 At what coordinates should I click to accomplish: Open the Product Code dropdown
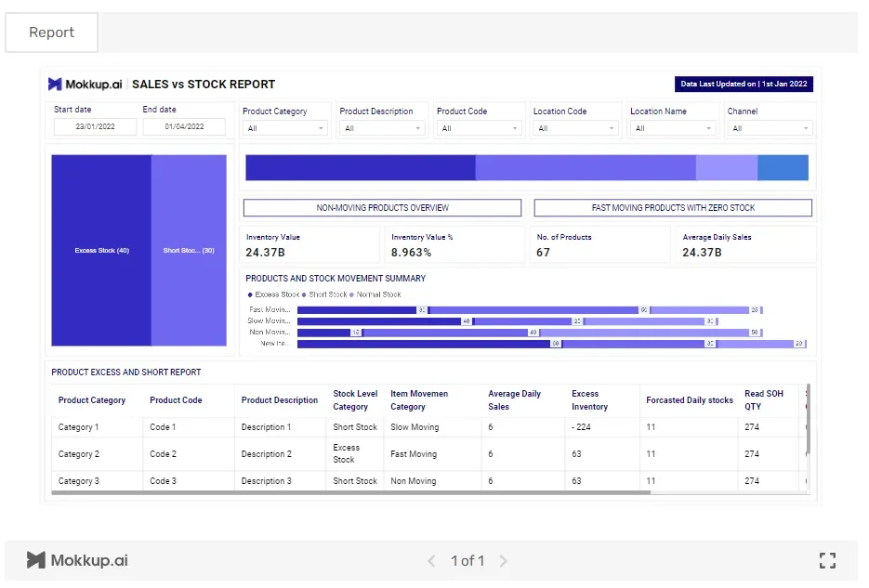[479, 128]
